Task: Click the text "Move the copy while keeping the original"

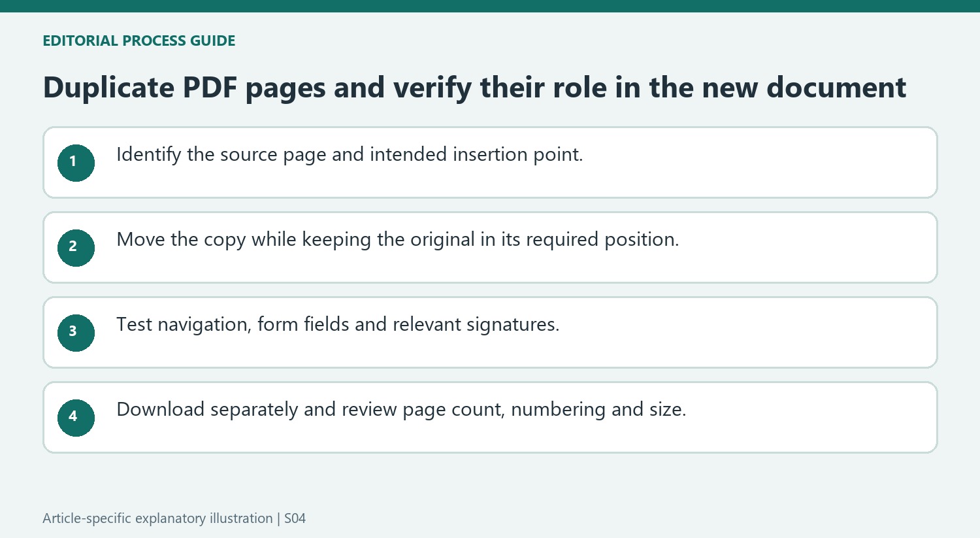Action: point(296,240)
